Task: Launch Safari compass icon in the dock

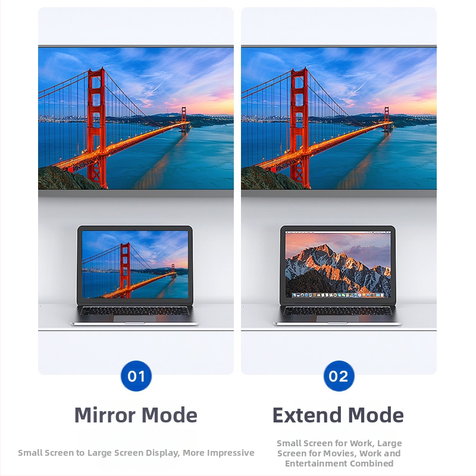Action: (306, 295)
